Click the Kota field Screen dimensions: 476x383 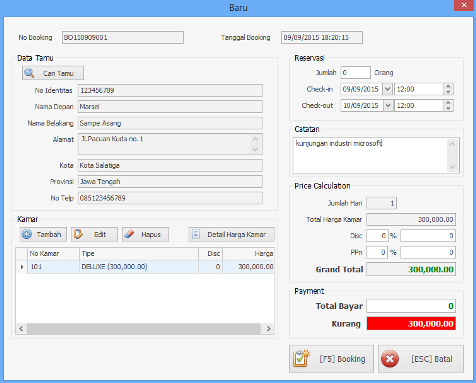[x=170, y=165]
